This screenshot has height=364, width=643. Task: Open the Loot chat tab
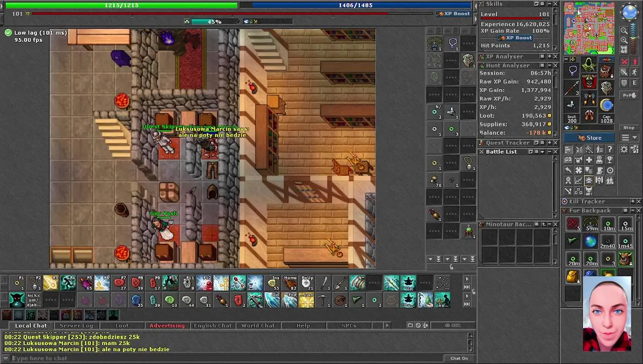click(x=122, y=326)
